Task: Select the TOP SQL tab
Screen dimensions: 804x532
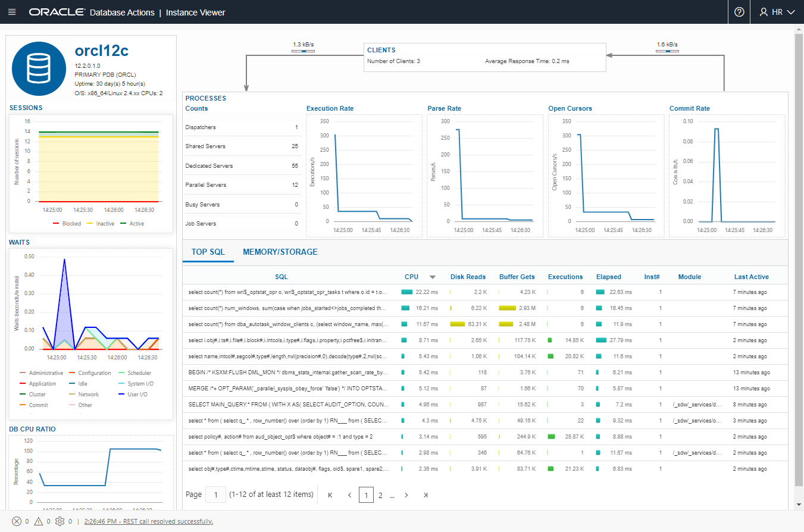Action: [x=208, y=252]
